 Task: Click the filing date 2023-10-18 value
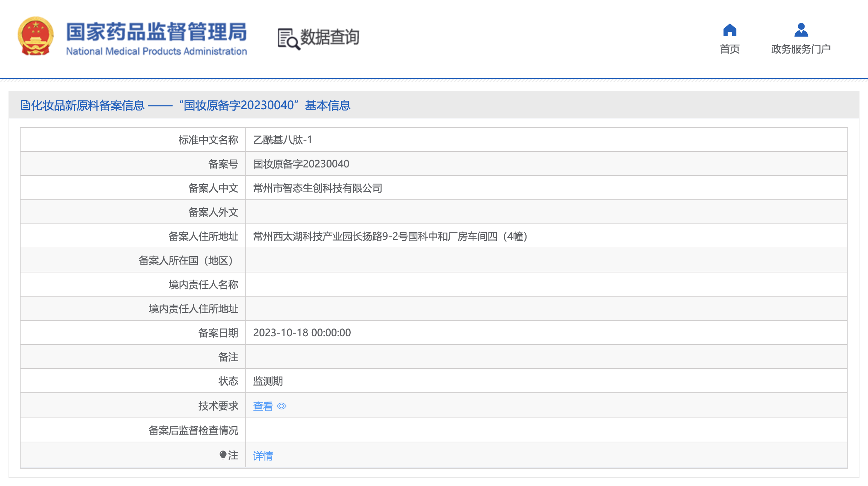point(302,333)
